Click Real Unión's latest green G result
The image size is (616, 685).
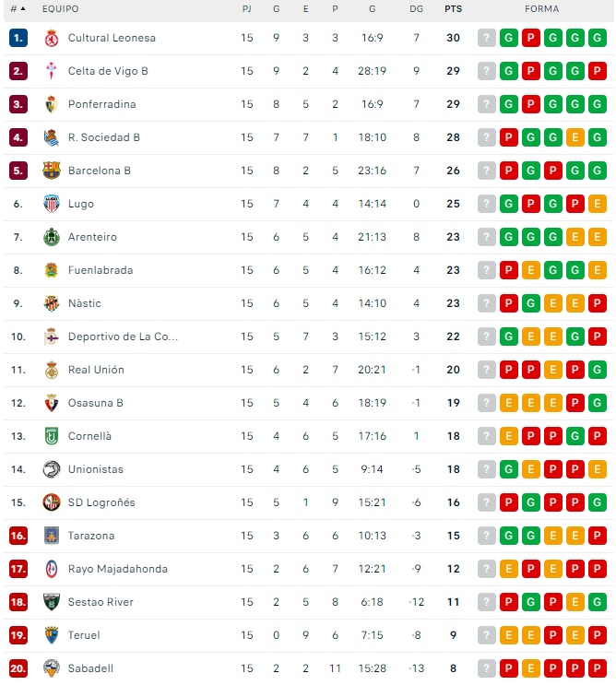pos(598,370)
